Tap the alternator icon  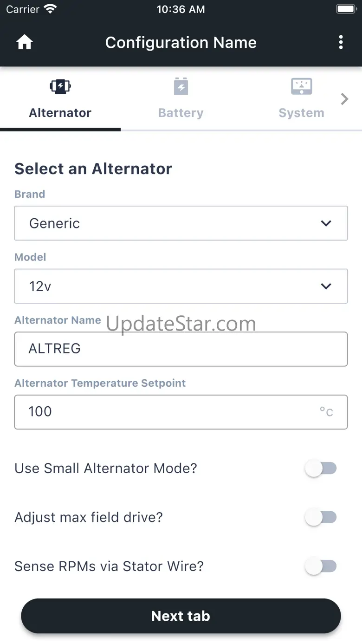coord(60,86)
